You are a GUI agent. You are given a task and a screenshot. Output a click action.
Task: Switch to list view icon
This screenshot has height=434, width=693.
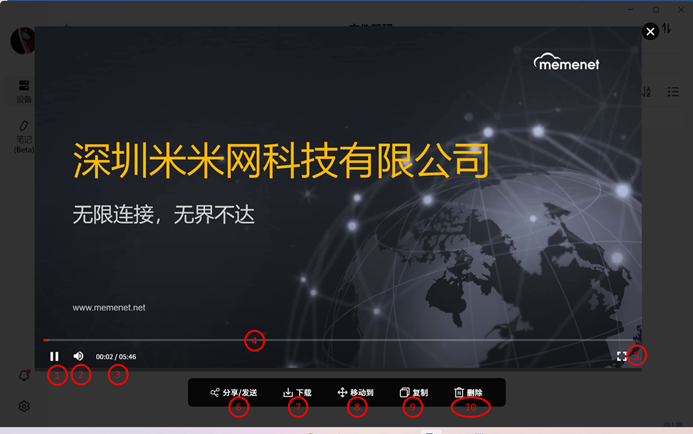tap(674, 92)
